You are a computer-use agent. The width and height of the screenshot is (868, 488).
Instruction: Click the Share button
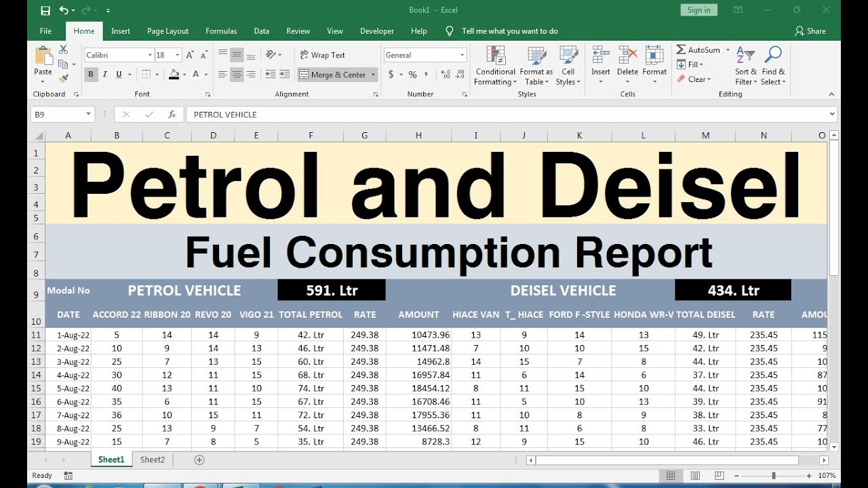point(810,30)
